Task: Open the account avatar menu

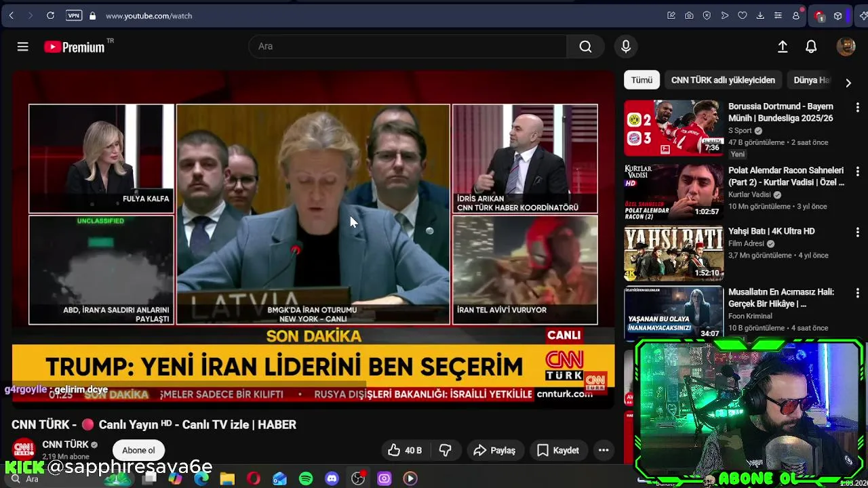Action: click(x=846, y=46)
